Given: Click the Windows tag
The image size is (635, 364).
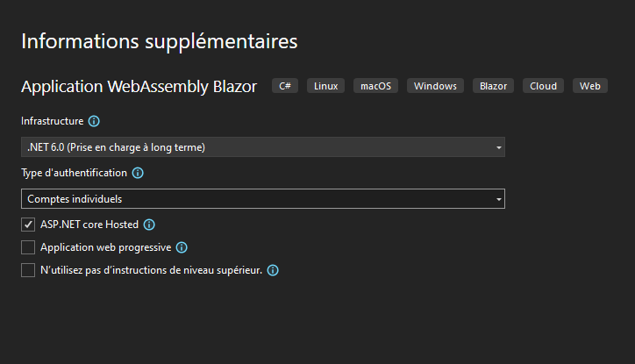Looking at the screenshot, I should [435, 86].
